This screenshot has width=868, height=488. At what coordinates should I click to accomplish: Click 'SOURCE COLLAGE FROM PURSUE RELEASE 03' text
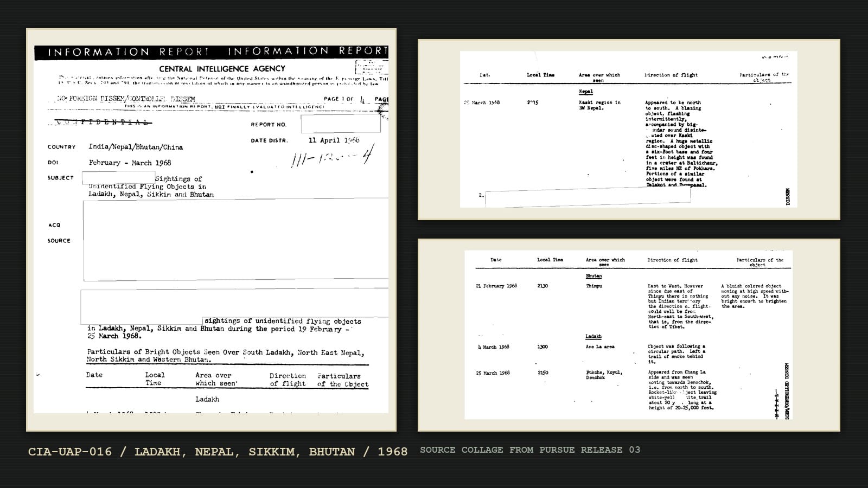click(x=530, y=450)
